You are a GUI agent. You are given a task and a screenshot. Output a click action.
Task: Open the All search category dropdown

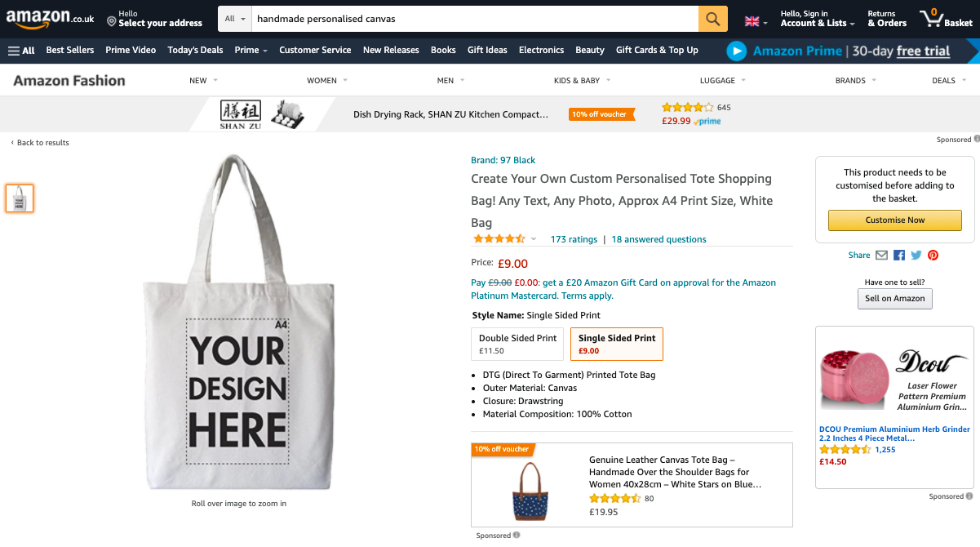click(x=233, y=17)
